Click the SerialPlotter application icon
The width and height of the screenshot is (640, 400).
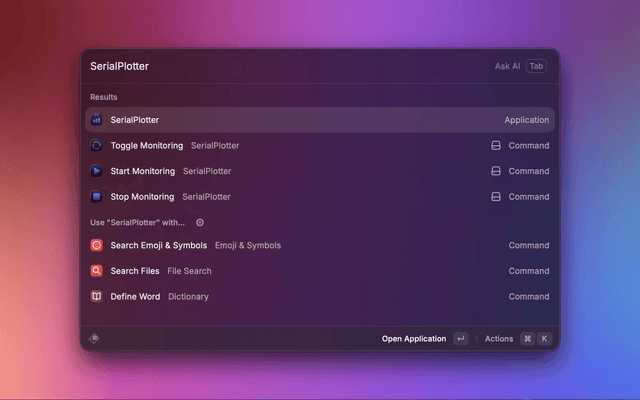click(x=97, y=120)
